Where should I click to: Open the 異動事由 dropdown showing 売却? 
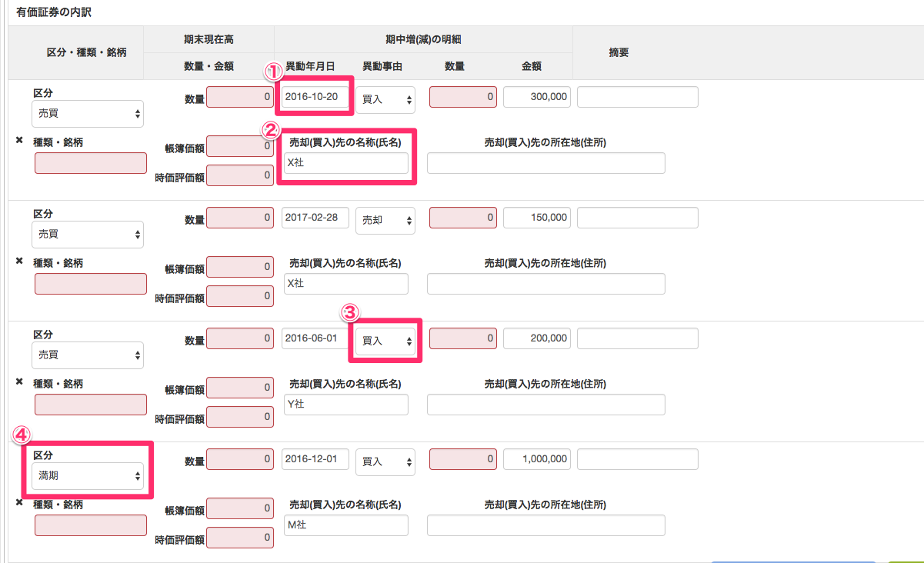click(385, 220)
